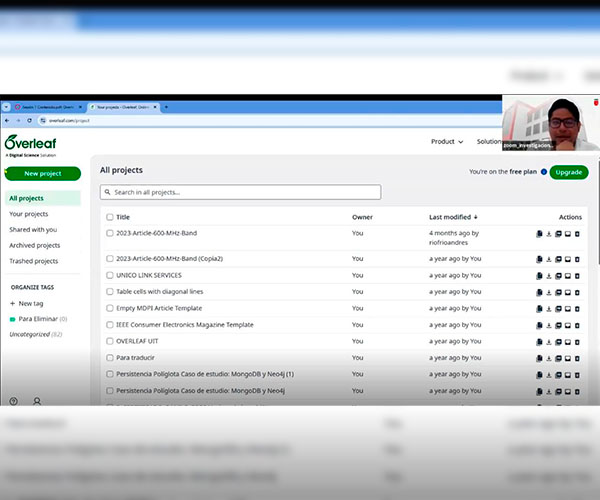Toggle the select-all Title checkbox
This screenshot has height=500, width=600.
110,217
